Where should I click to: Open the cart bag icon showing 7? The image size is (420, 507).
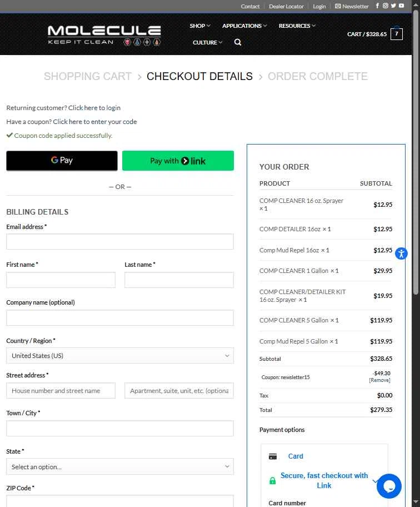click(397, 33)
